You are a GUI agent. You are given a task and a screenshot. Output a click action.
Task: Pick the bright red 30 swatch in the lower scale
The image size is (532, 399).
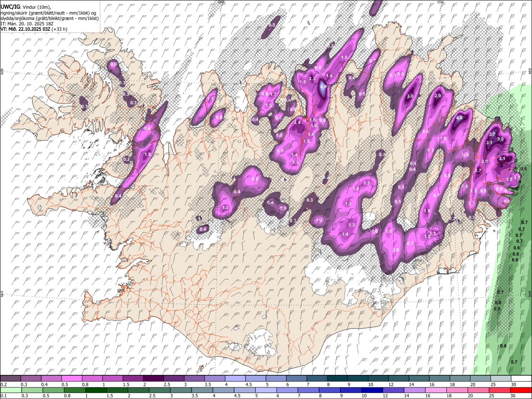point(521,390)
